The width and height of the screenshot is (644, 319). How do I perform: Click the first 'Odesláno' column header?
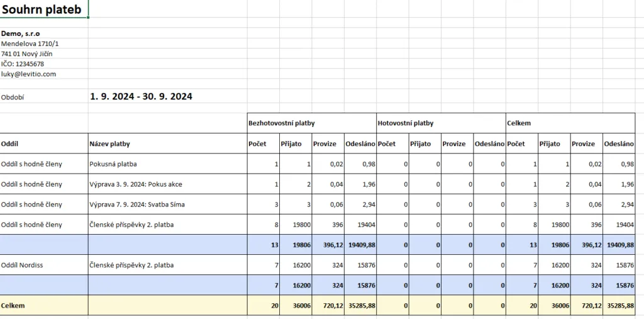pyautogui.click(x=360, y=143)
